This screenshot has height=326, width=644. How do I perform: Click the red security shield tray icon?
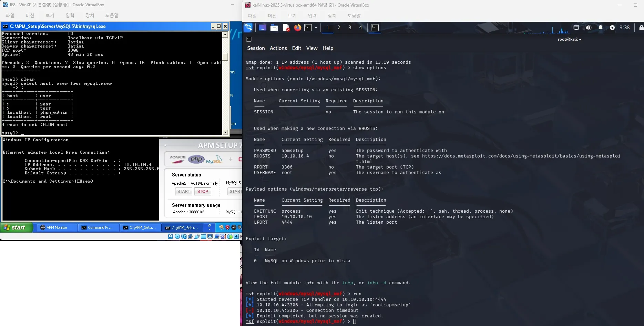click(x=227, y=227)
